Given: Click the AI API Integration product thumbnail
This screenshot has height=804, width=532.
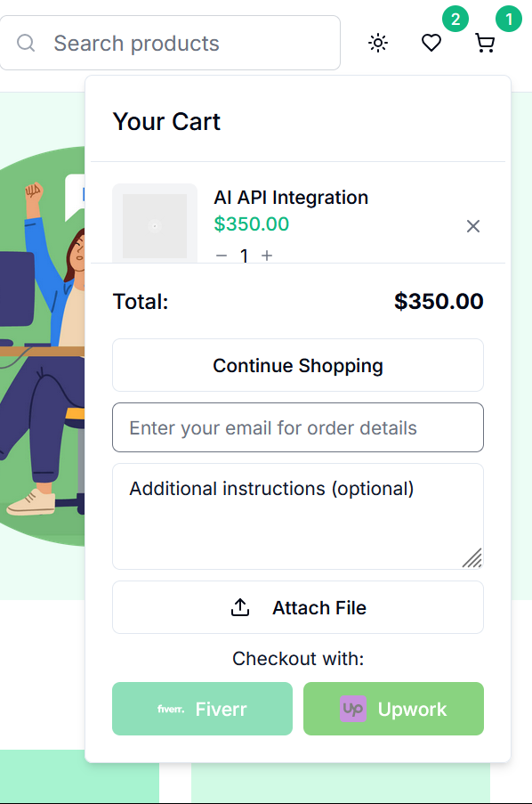Looking at the screenshot, I should [x=155, y=223].
